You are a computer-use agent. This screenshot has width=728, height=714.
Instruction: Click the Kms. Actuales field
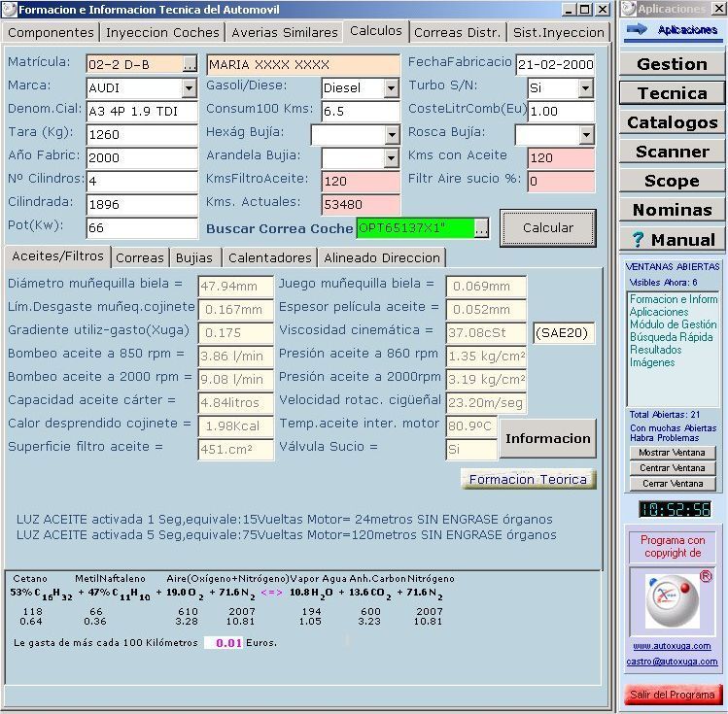click(361, 205)
